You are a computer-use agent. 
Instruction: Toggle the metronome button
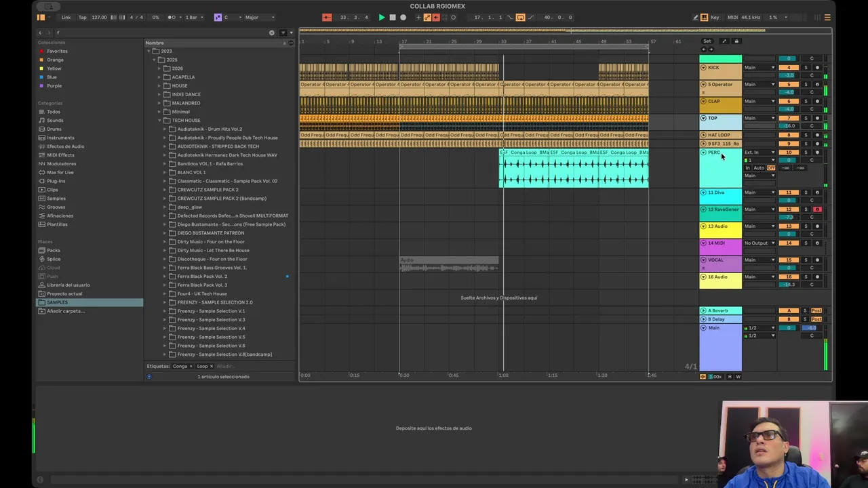tap(172, 18)
